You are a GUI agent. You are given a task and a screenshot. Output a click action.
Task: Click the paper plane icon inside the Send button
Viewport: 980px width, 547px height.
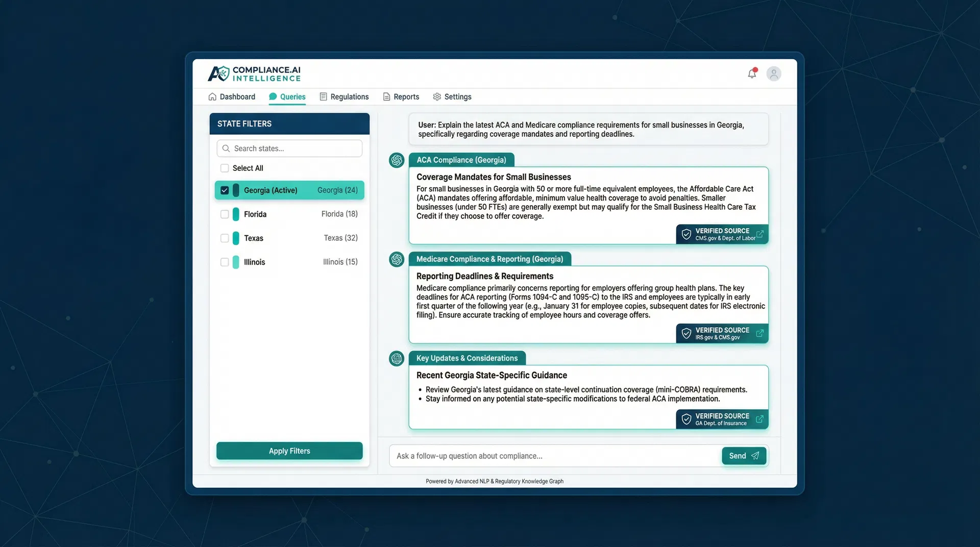pyautogui.click(x=755, y=456)
